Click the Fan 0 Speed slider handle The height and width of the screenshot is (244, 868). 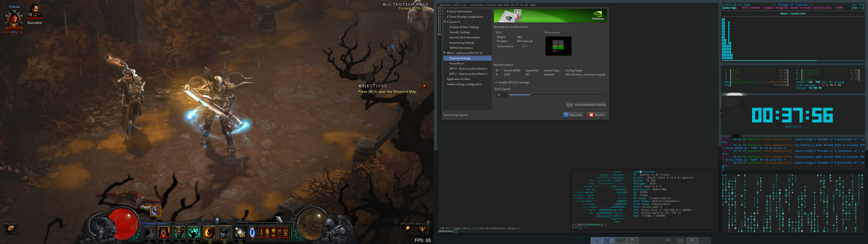pyautogui.click(x=531, y=95)
